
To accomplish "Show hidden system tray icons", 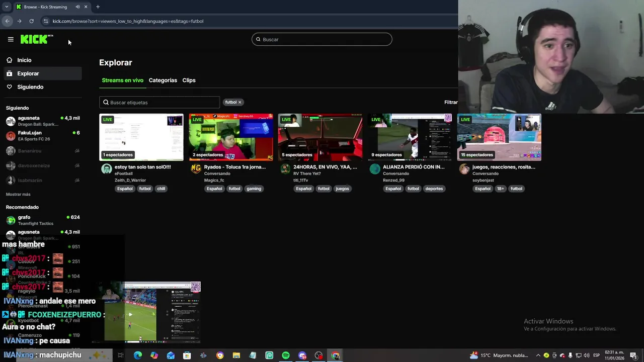I will click(x=538, y=355).
